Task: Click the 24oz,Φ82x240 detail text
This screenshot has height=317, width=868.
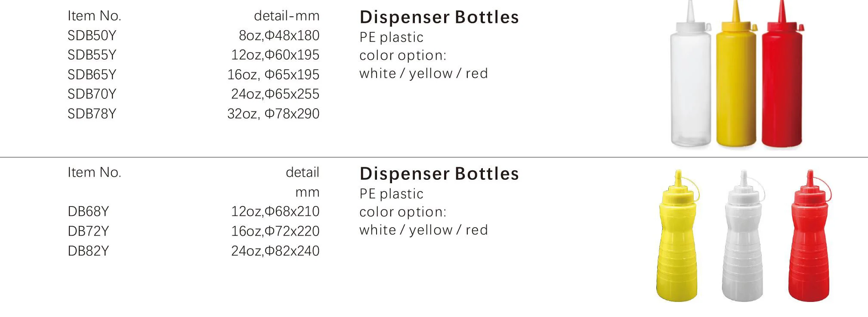Action: tap(275, 251)
